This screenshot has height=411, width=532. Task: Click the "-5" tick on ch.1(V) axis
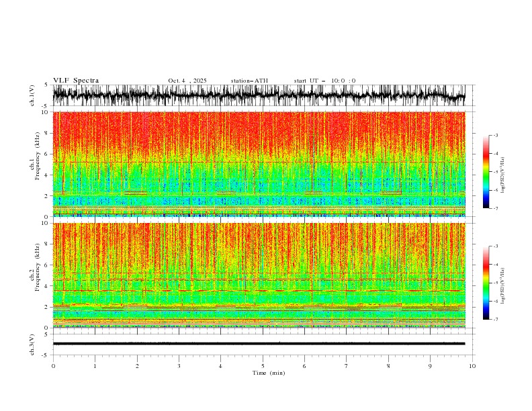(46, 106)
